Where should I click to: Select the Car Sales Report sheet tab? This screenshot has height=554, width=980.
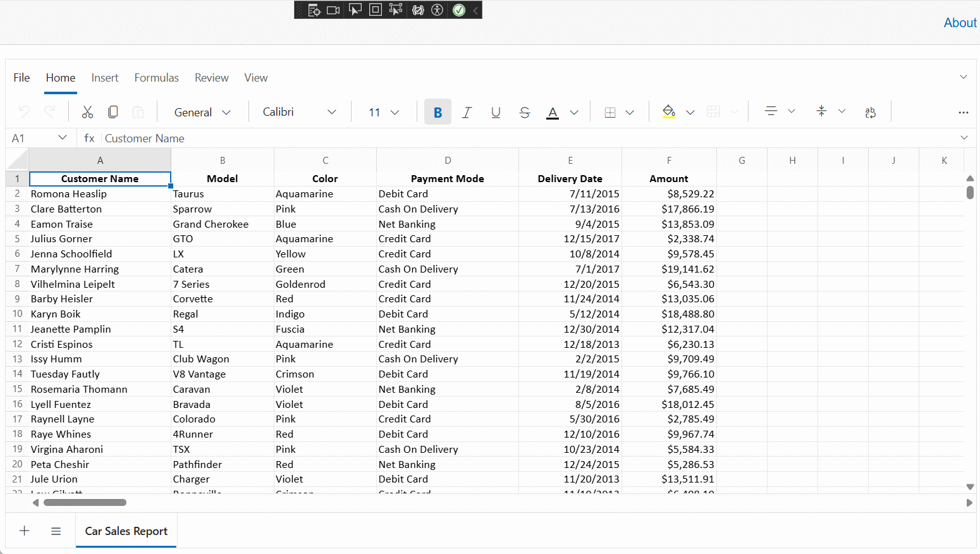pyautogui.click(x=126, y=531)
